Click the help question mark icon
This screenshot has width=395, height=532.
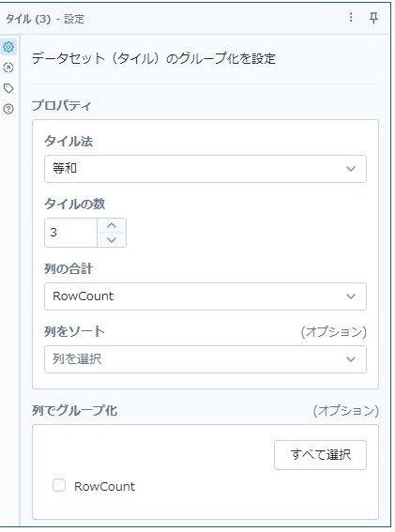pos(8,109)
